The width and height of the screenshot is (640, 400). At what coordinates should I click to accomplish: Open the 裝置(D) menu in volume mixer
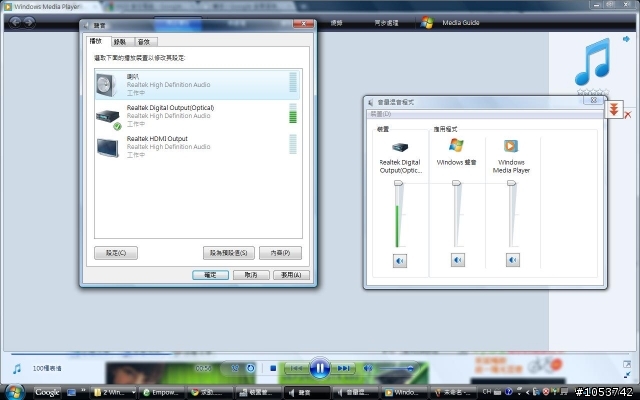coord(381,114)
